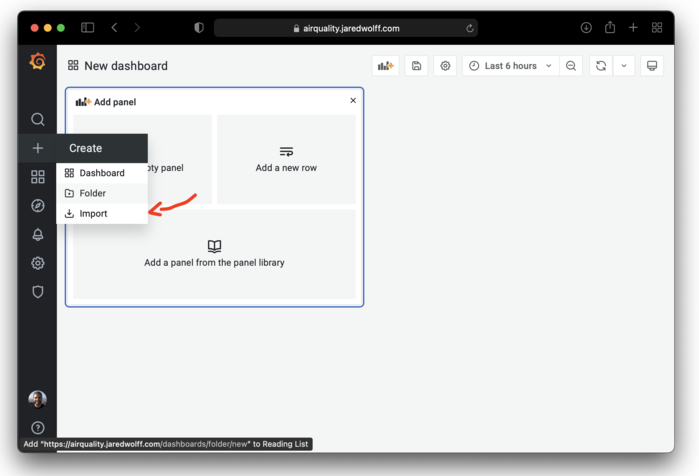Click the Add panel toolbar icon
699x476 pixels.
(385, 66)
